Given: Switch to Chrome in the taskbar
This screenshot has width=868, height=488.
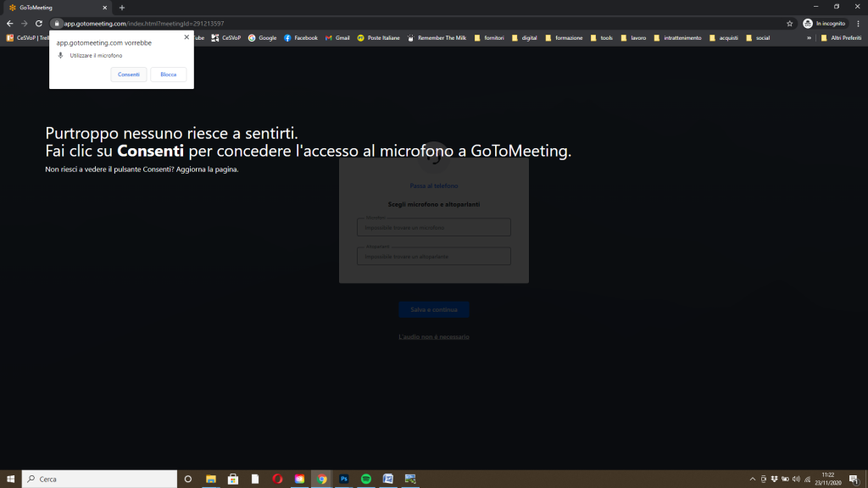Looking at the screenshot, I should (321, 479).
